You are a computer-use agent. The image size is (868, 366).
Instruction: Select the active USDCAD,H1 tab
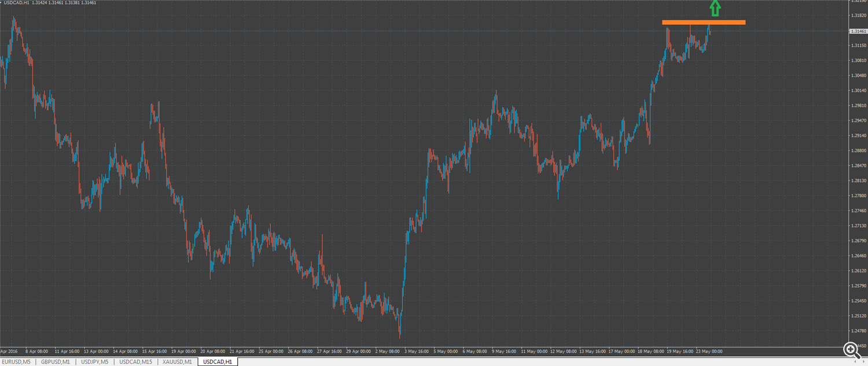point(218,362)
